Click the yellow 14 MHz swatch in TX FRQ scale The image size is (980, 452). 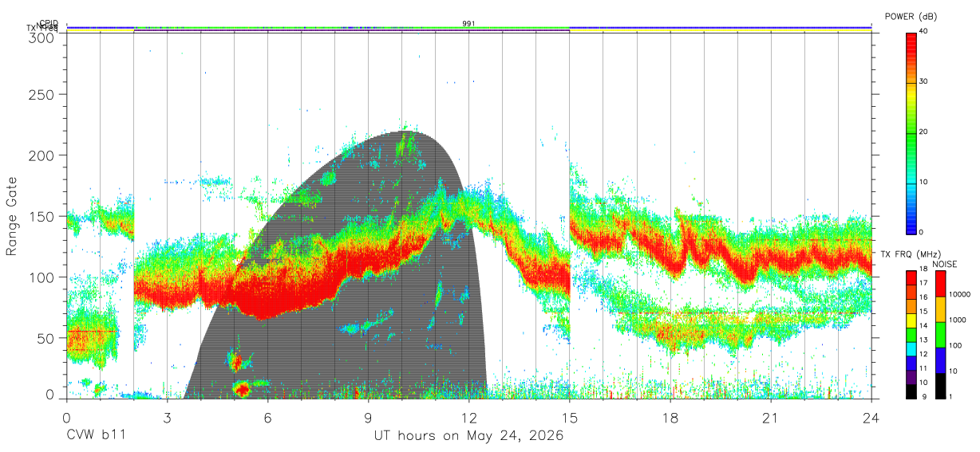point(911,321)
